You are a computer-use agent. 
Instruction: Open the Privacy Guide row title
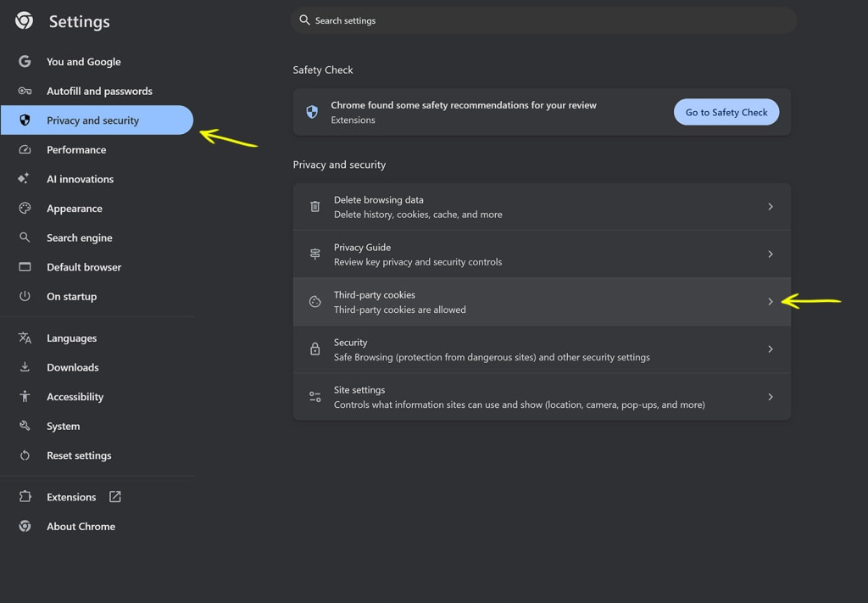(x=362, y=248)
